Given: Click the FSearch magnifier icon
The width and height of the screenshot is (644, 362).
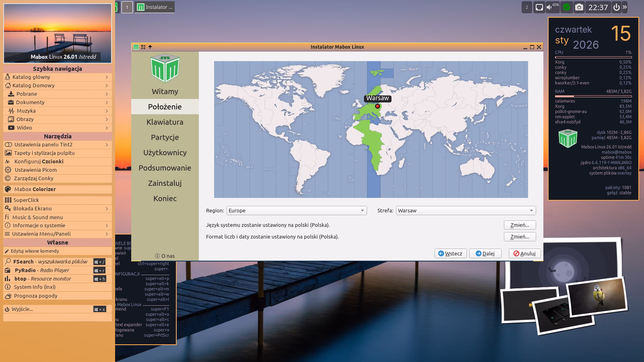Looking at the screenshot, I should (8, 261).
